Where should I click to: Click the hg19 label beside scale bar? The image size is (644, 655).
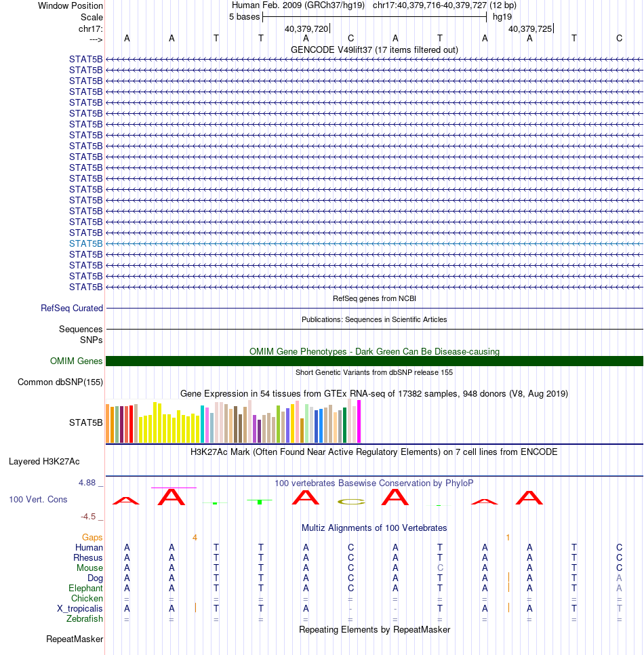(x=502, y=17)
